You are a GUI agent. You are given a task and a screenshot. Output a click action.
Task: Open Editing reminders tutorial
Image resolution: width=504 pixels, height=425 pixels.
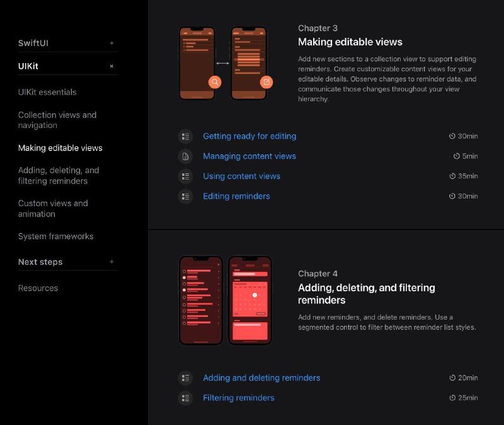(236, 196)
